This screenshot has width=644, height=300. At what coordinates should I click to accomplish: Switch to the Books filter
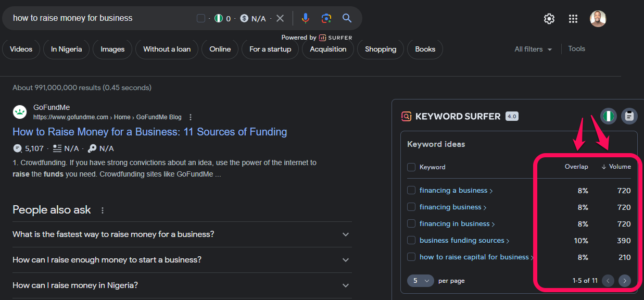425,49
